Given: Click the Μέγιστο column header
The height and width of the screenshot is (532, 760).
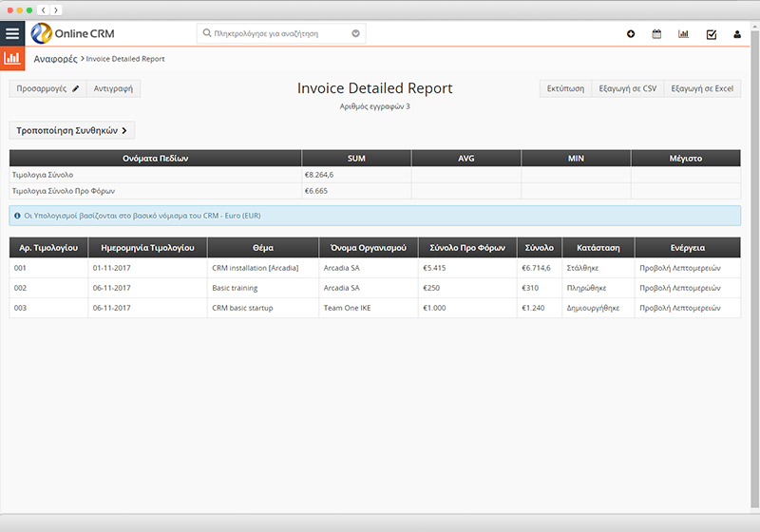Looking at the screenshot, I should pos(686,159).
